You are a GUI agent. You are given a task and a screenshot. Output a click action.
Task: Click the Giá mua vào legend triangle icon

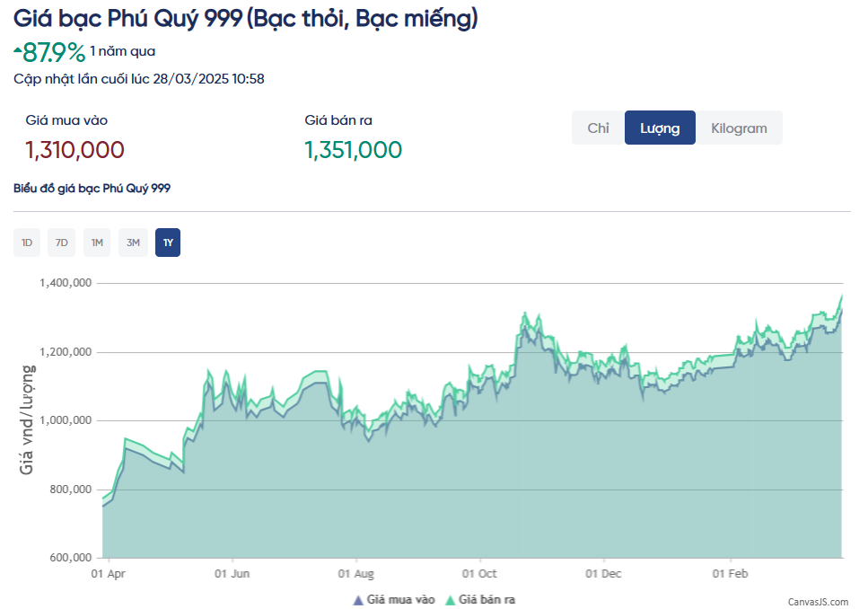pyautogui.click(x=358, y=599)
